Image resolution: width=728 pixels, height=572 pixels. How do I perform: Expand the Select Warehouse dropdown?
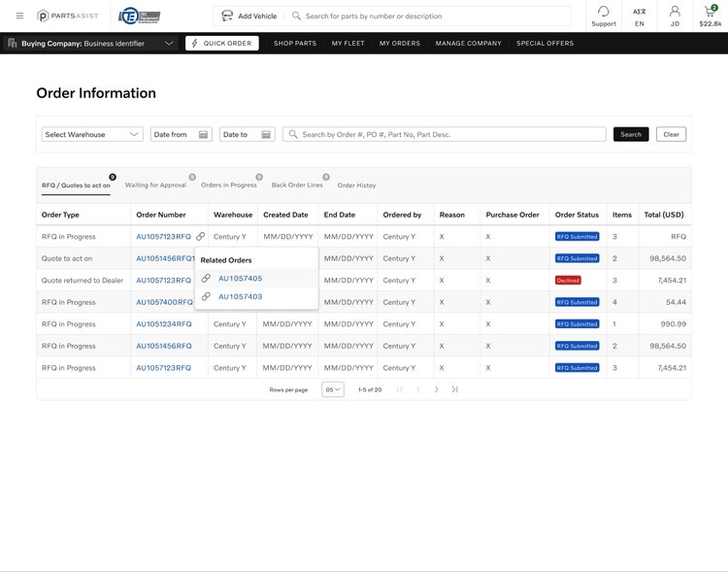click(92, 134)
